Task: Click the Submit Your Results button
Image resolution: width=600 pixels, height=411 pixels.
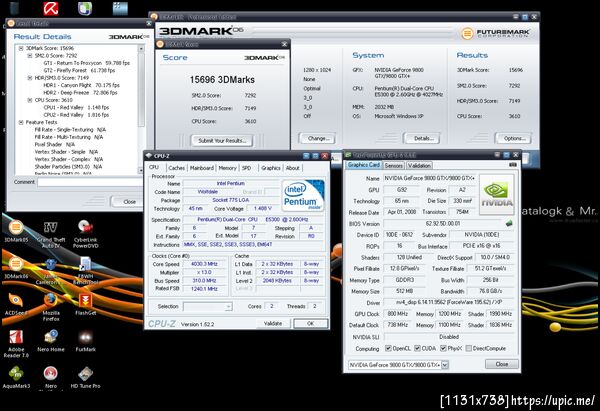Action: pyautogui.click(x=222, y=140)
